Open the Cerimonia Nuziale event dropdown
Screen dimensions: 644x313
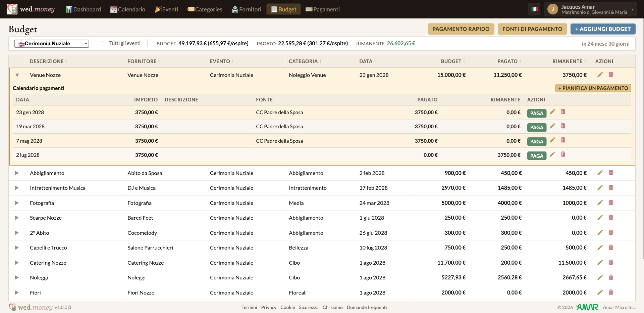tap(52, 44)
